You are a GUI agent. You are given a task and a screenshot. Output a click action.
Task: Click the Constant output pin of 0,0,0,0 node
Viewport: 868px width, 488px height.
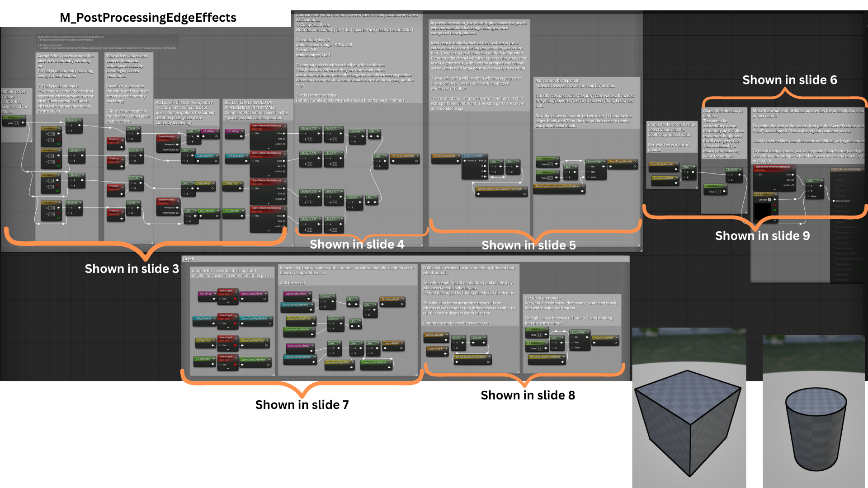(x=775, y=199)
